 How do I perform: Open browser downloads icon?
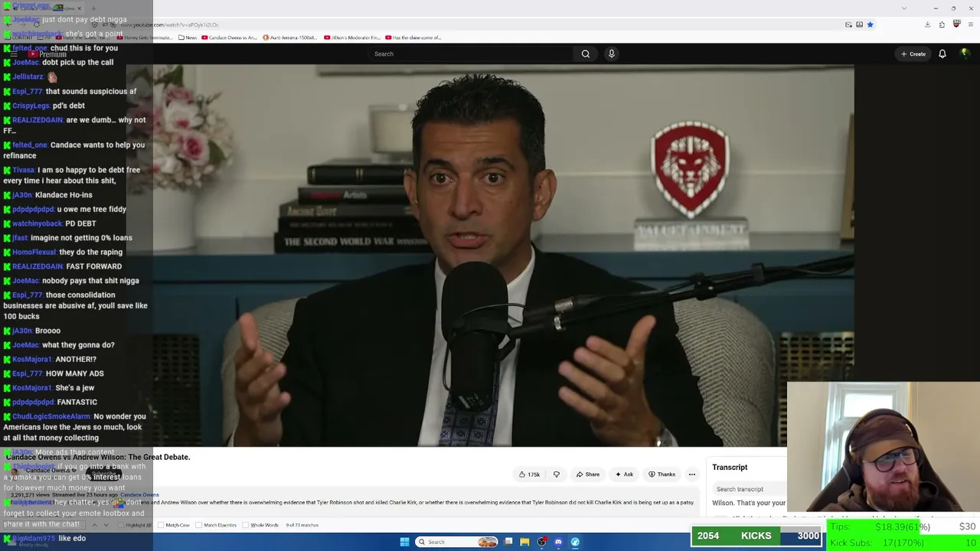point(927,24)
